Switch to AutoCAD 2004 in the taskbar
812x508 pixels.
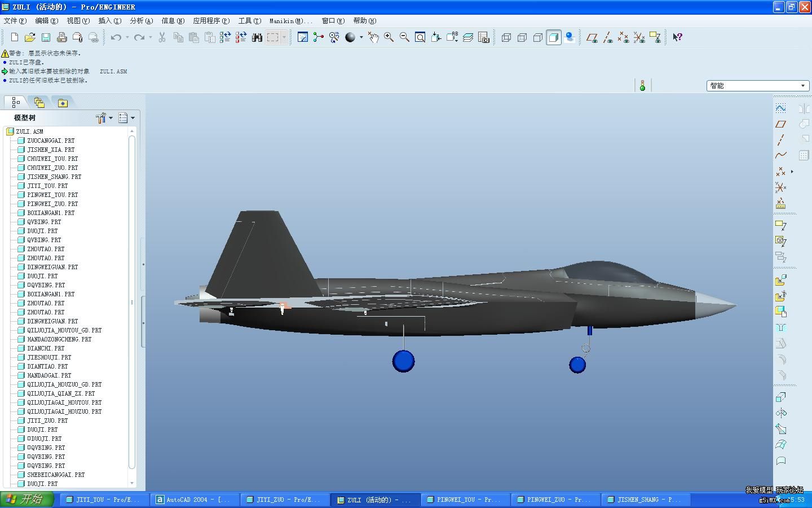pos(195,500)
